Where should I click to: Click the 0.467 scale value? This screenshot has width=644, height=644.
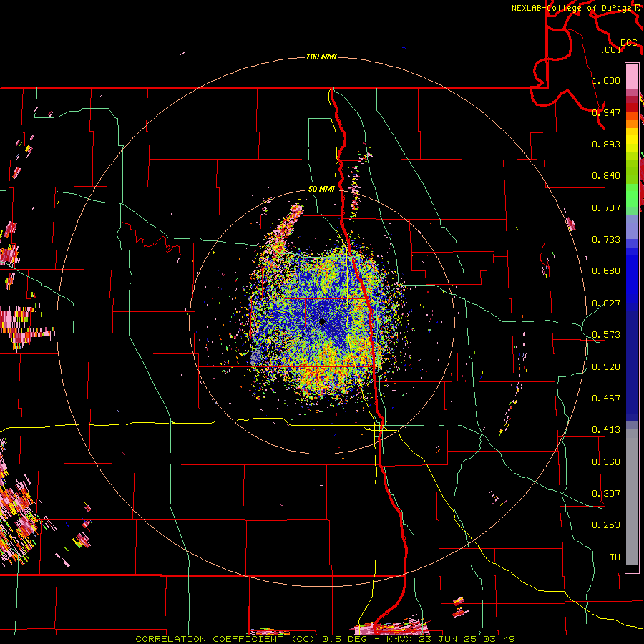(606, 399)
